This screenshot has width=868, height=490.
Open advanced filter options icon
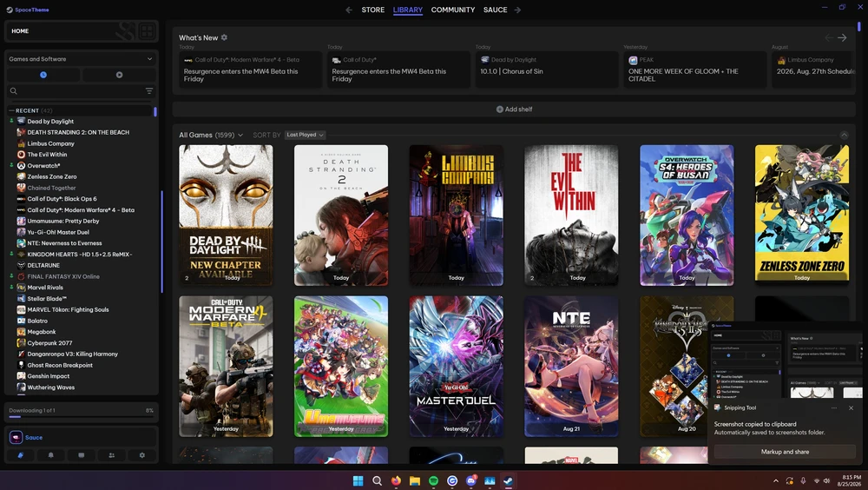[149, 91]
